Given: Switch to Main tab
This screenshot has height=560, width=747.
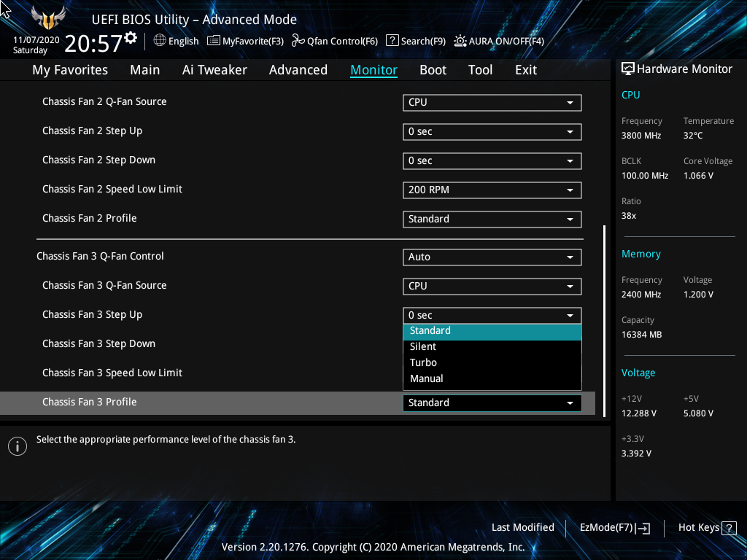Looking at the screenshot, I should coord(145,70).
